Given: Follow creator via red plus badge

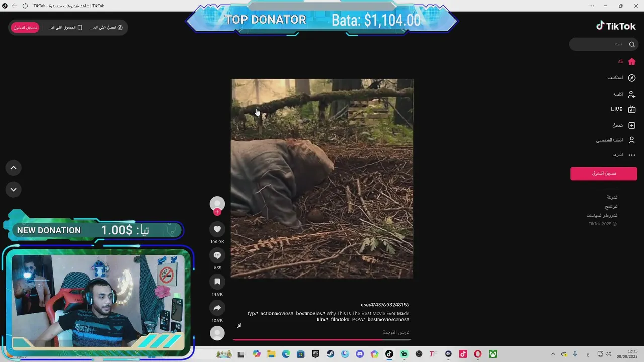Looking at the screenshot, I should [217, 212].
